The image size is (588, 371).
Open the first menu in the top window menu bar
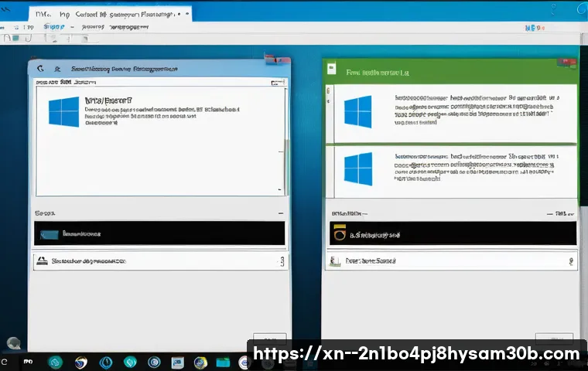pyautogui.click(x=17, y=26)
